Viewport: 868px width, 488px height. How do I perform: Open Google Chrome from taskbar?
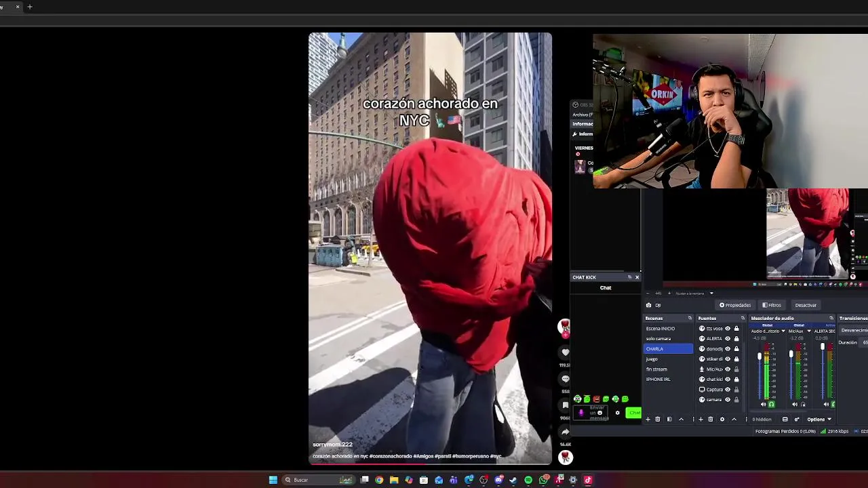[379, 480]
